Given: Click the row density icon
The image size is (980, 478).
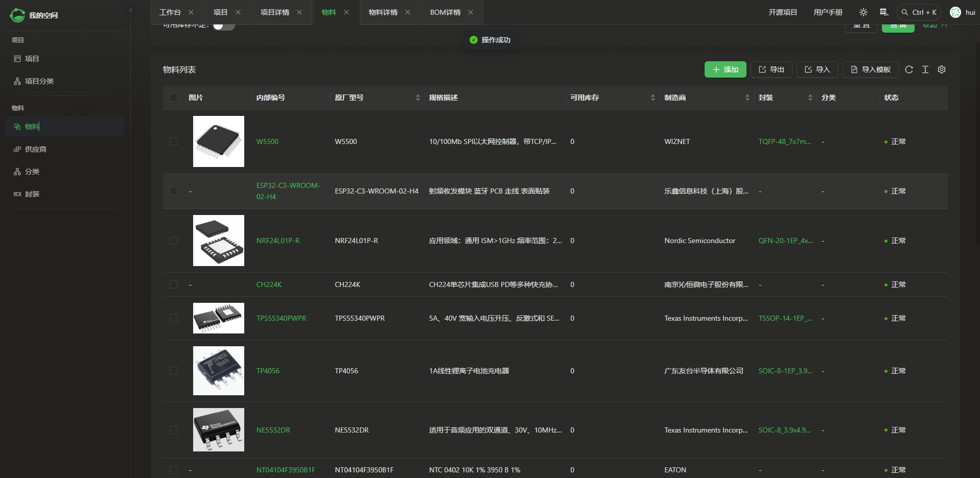Looking at the screenshot, I should pos(925,69).
